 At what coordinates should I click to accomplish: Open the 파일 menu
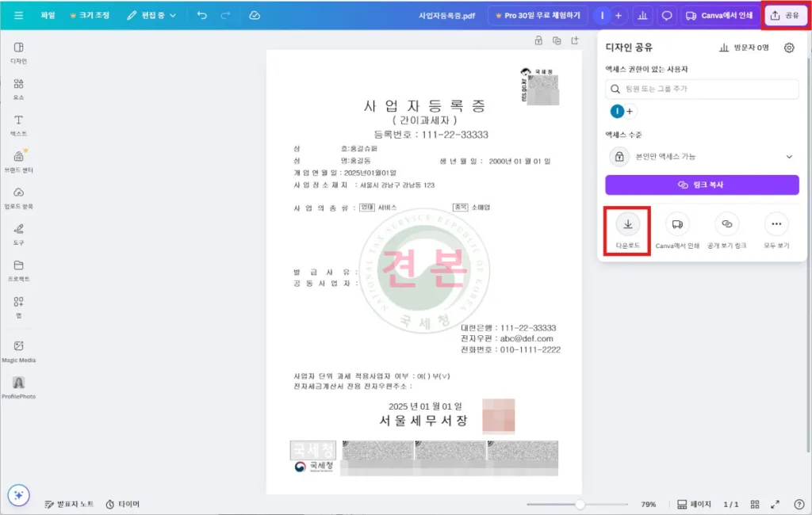[x=48, y=15]
